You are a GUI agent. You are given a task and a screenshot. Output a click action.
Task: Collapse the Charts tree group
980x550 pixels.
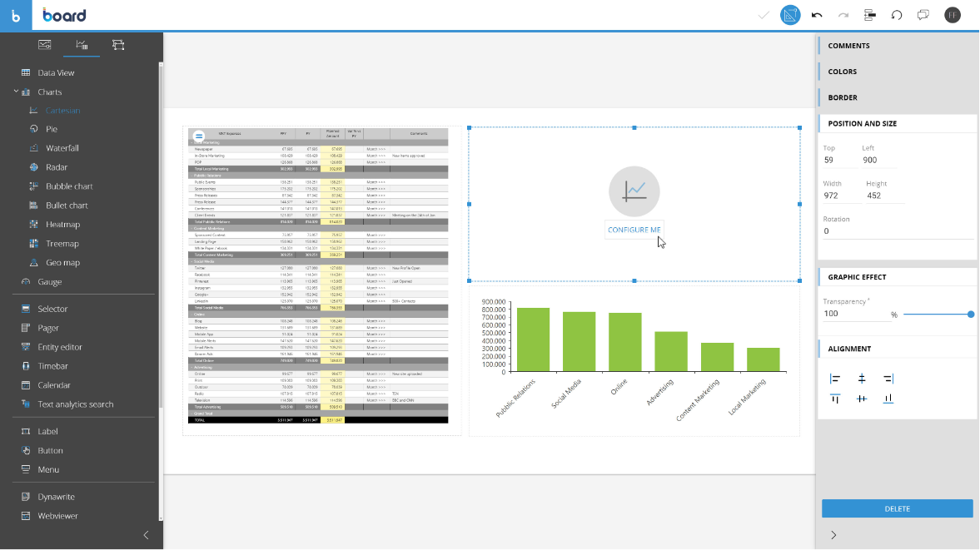click(17, 92)
